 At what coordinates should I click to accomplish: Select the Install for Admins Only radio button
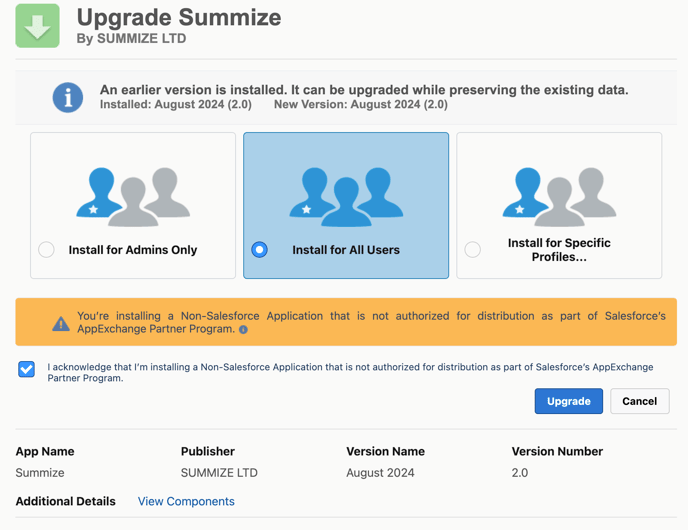(46, 250)
